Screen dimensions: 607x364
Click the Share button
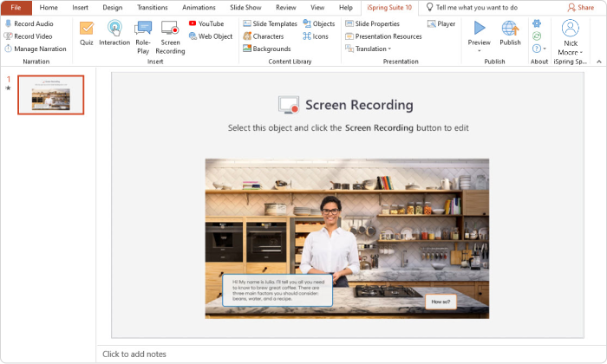pos(581,7)
